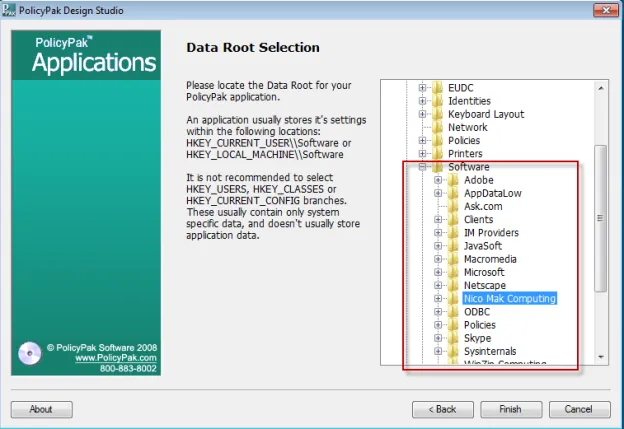
Task: Expand the ODBC registry key
Action: (x=438, y=311)
